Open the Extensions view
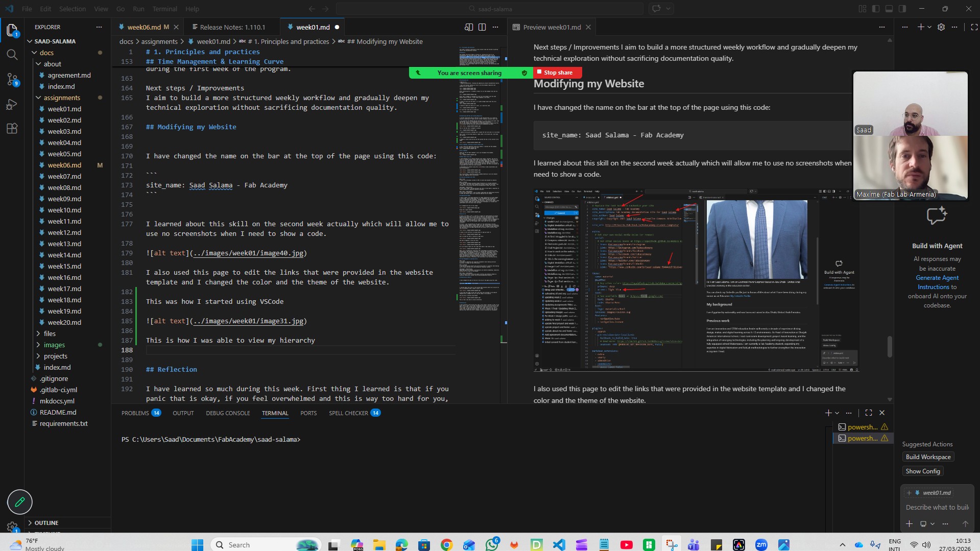This screenshot has height=551, width=980. point(12,129)
